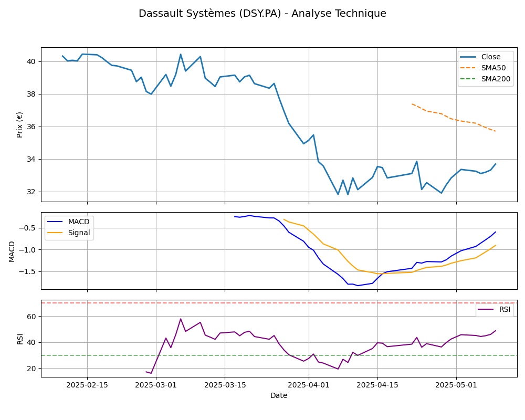The image size is (525, 420).
Task: Click the 'Prix (€)' y-axis label
Action: [x=19, y=125]
